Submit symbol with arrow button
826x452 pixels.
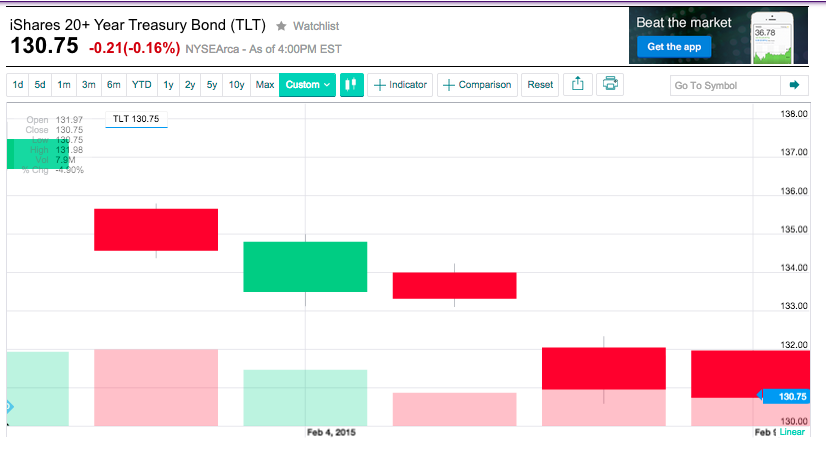pyautogui.click(x=794, y=85)
